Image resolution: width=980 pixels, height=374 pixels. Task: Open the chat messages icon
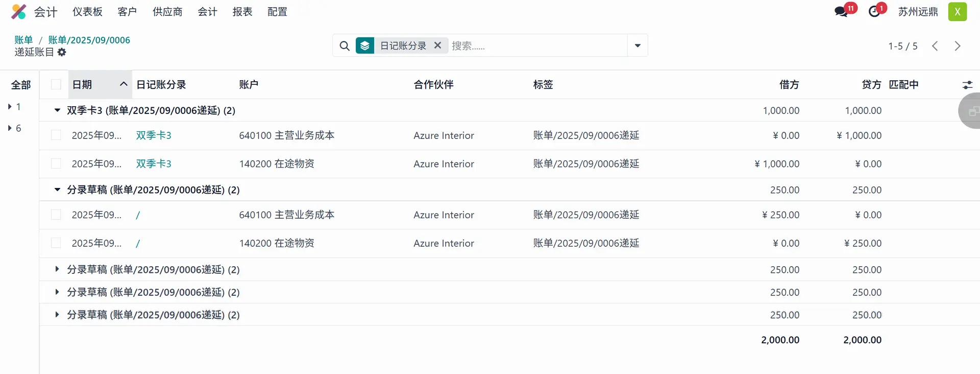point(841,12)
